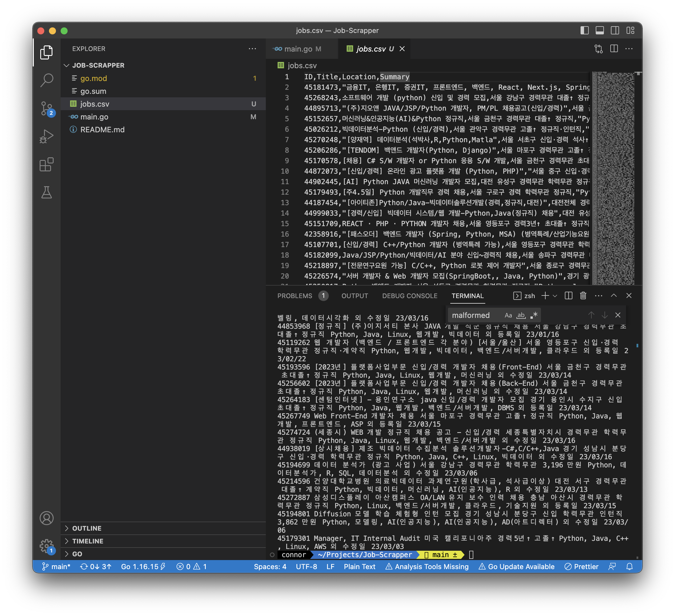Viewport: 675px width, 616px height.
Task: Click the kill terminal trash icon
Action: pos(583,295)
